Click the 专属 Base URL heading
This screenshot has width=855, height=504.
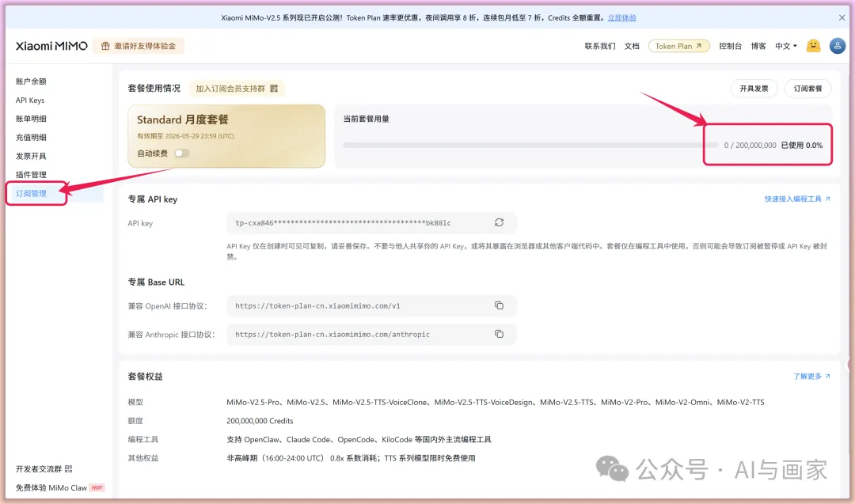pyautogui.click(x=156, y=282)
